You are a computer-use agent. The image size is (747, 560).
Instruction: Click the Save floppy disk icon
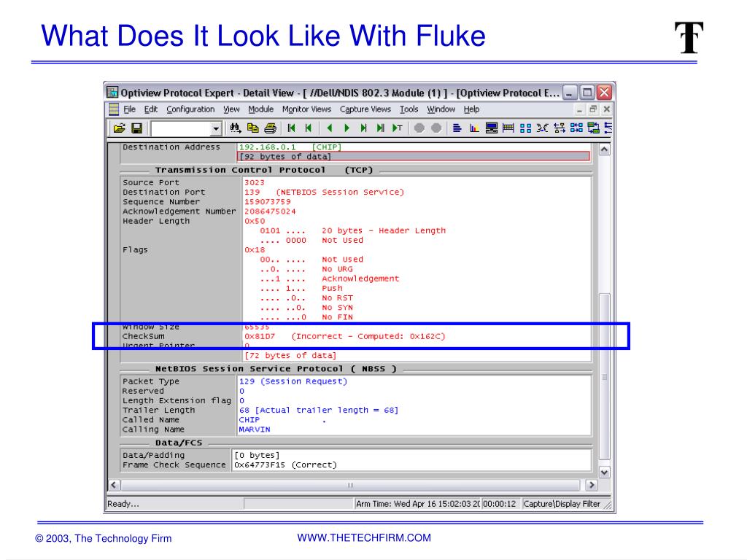[136, 128]
